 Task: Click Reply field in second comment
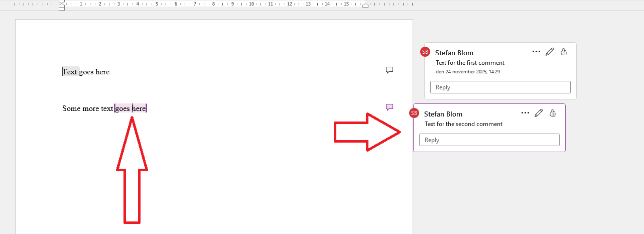coord(489,140)
